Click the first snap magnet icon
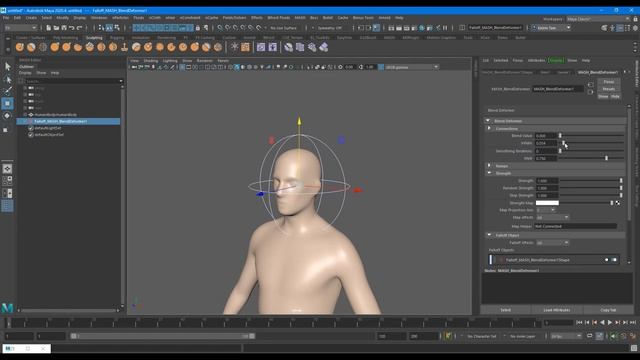Image resolution: width=640 pixels, height=360 pixels. click(x=220, y=28)
